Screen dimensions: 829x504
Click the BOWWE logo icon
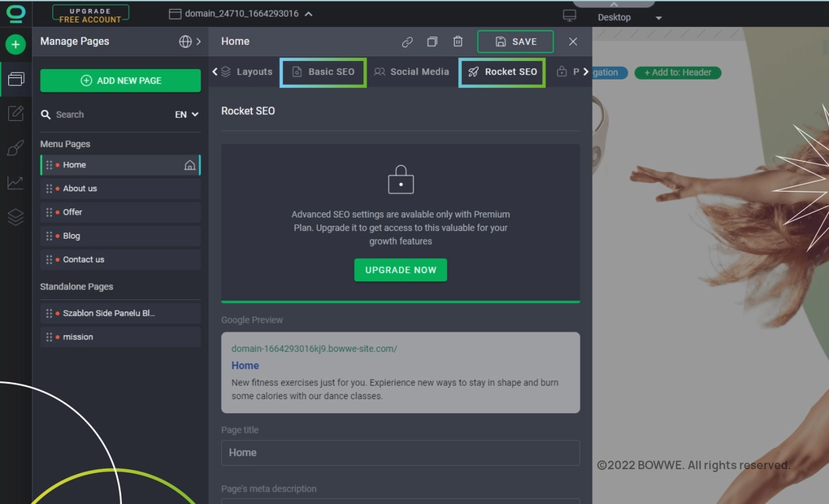(x=15, y=13)
